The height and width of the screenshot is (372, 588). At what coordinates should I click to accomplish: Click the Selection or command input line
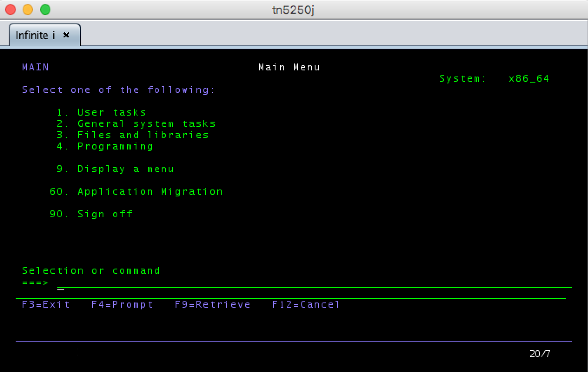pos(313,283)
